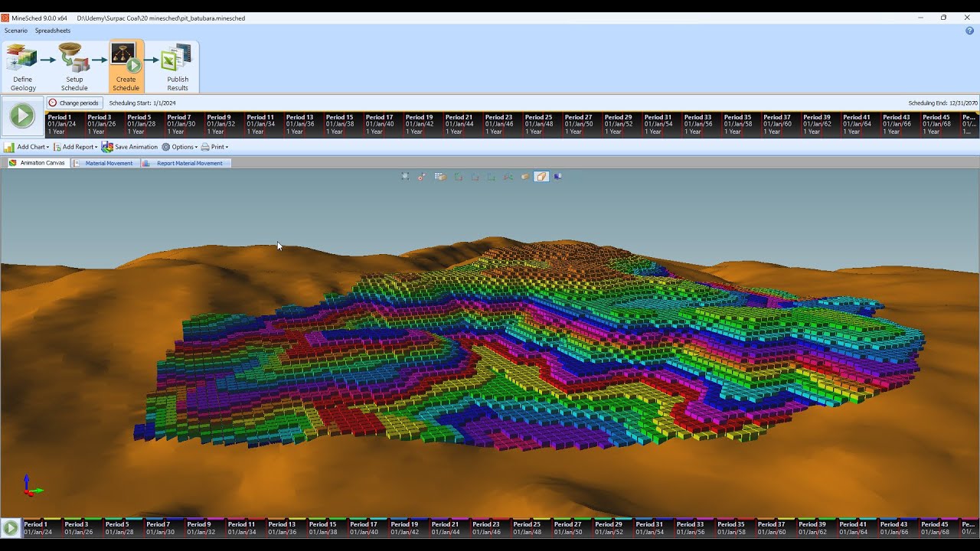Play the animation from the bottom timeline play button
Viewport: 980px width, 551px height.
click(10, 527)
